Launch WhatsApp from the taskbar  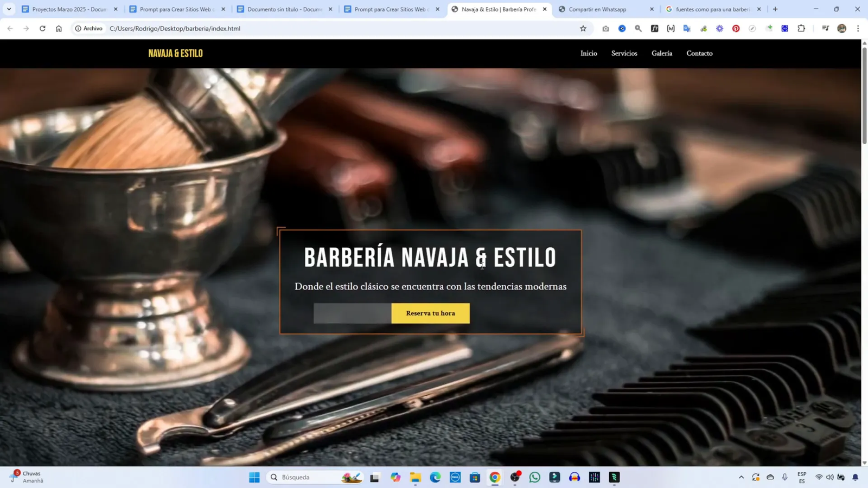point(535,477)
